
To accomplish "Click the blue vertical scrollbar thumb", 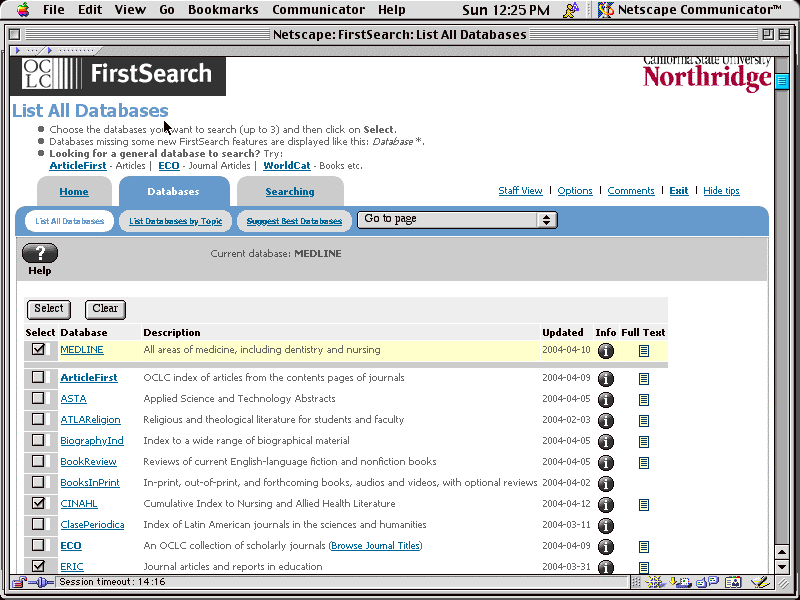I will pos(782,82).
